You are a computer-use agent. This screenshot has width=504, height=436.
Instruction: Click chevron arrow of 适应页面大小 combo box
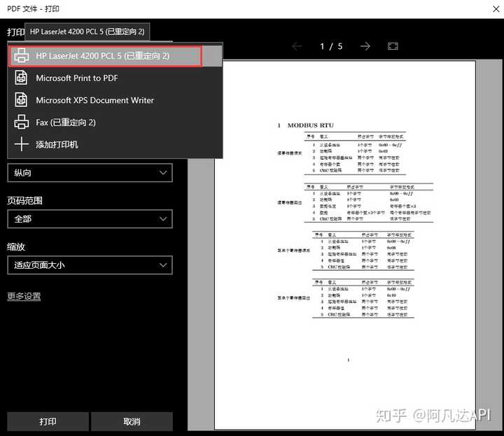[163, 265]
